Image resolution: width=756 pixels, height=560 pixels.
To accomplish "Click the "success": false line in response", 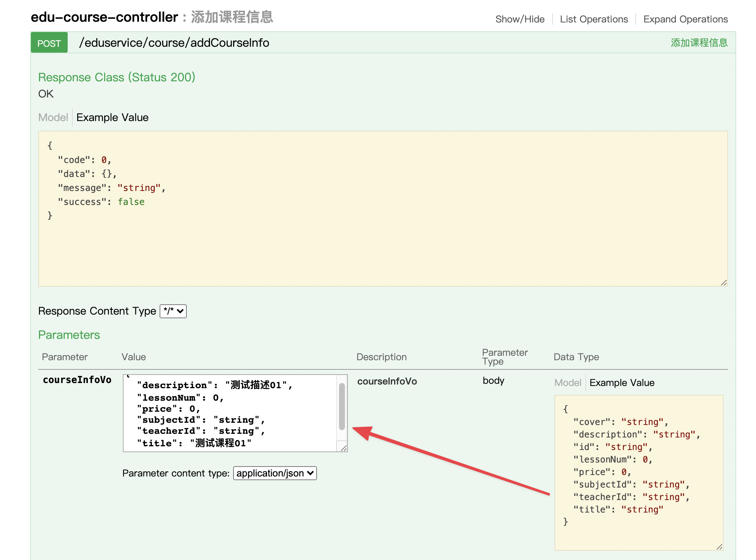I will coord(101,202).
